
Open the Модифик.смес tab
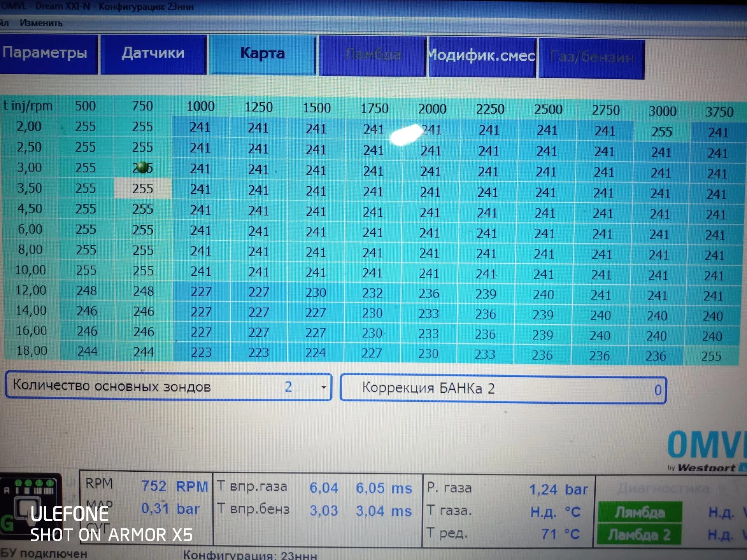[x=482, y=56]
